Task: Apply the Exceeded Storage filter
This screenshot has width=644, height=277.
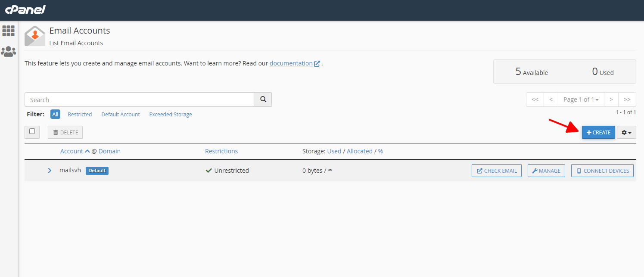Action: (171, 114)
